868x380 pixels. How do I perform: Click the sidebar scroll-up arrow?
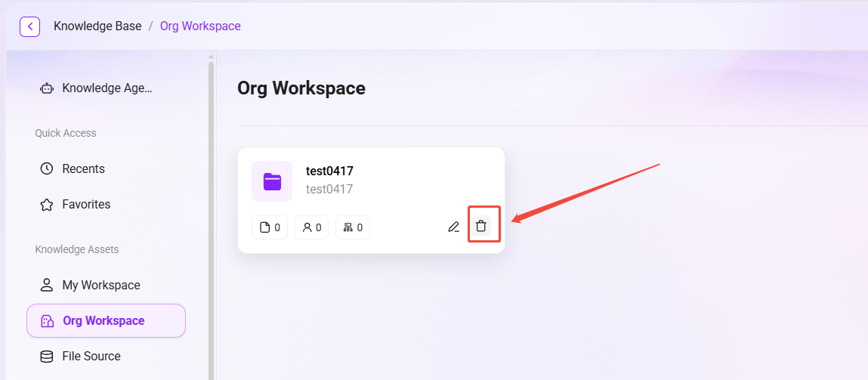click(x=211, y=57)
